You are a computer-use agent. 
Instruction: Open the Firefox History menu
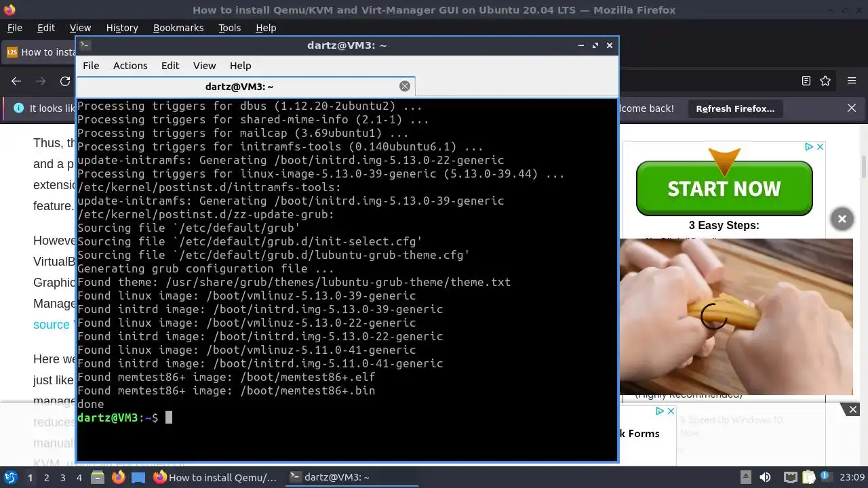pyautogui.click(x=122, y=28)
